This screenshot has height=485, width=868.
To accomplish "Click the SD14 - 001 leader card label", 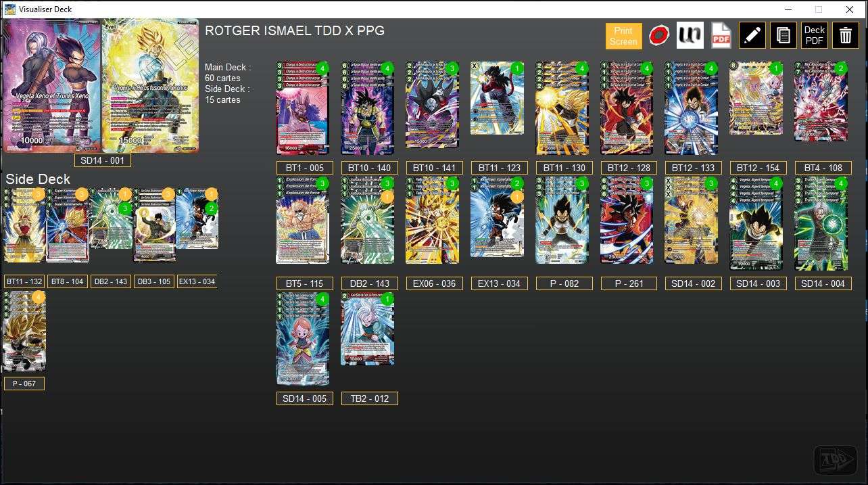I will point(102,160).
